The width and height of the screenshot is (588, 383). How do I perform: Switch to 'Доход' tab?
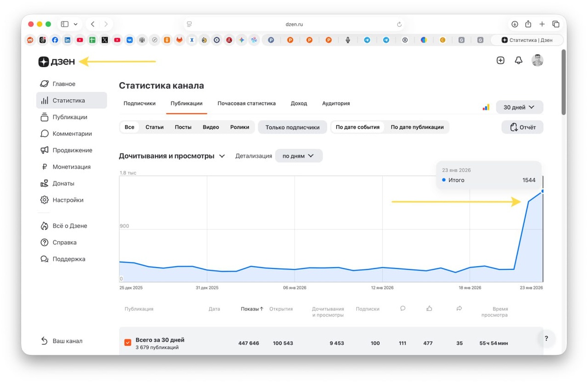tap(299, 103)
